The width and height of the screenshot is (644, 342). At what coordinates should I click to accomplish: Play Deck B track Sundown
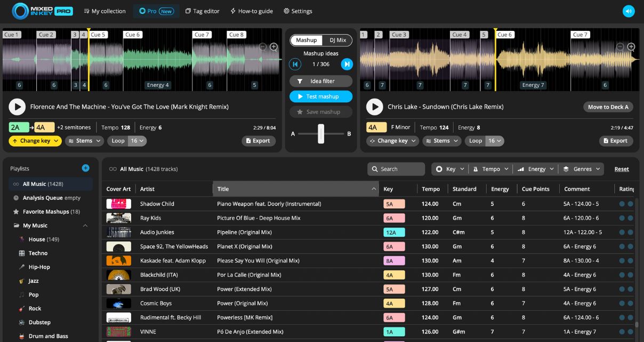pos(375,107)
